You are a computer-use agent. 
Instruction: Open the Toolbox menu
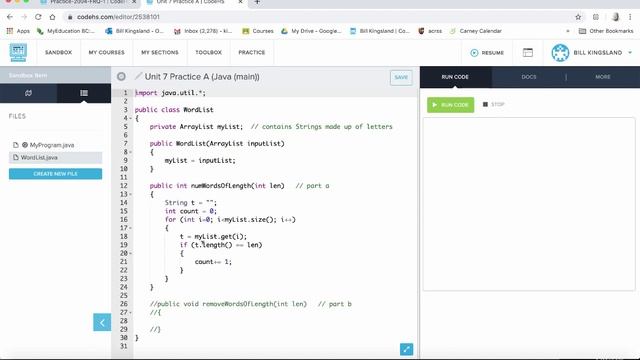pyautogui.click(x=208, y=53)
